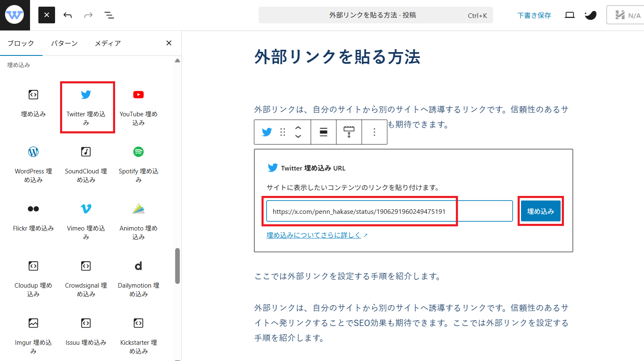Click the paragraph ここでは外部リンクを設定する手順を紹介します。
Image resolution: width=644 pixels, height=361 pixels.
348,276
